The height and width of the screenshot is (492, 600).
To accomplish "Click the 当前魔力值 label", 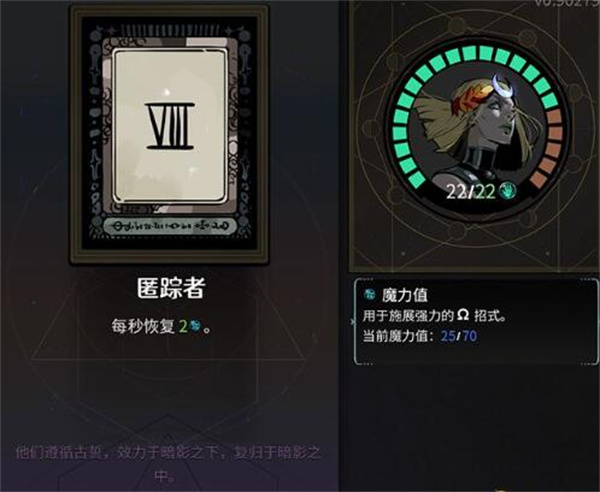I will click(x=398, y=336).
